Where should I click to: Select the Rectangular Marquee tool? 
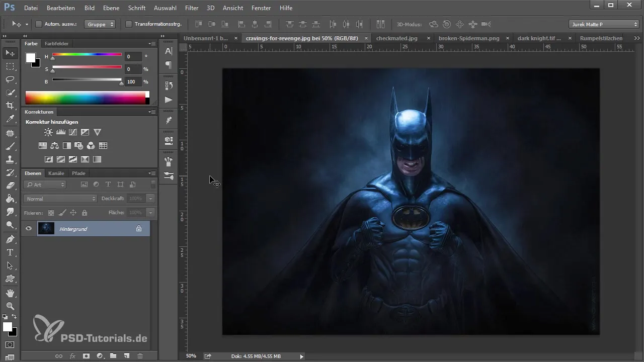tap(10, 66)
